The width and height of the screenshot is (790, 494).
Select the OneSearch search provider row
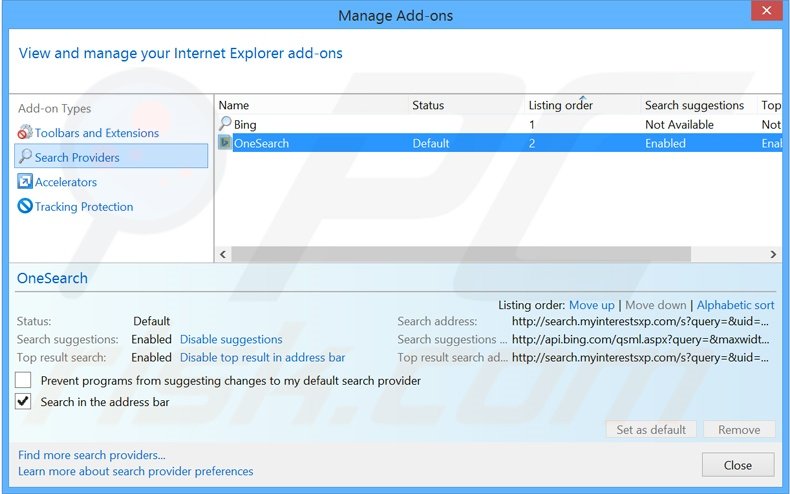(499, 143)
